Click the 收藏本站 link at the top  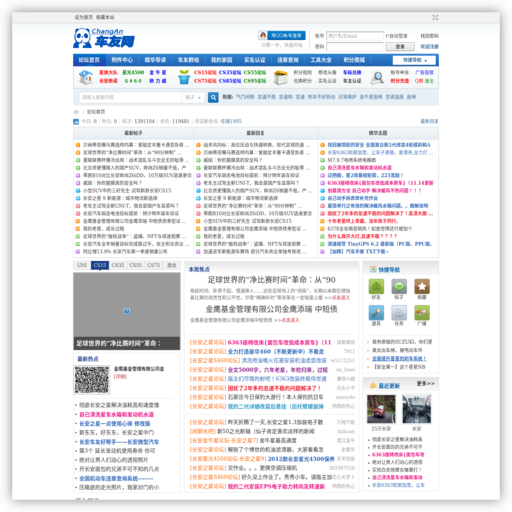click(x=105, y=17)
